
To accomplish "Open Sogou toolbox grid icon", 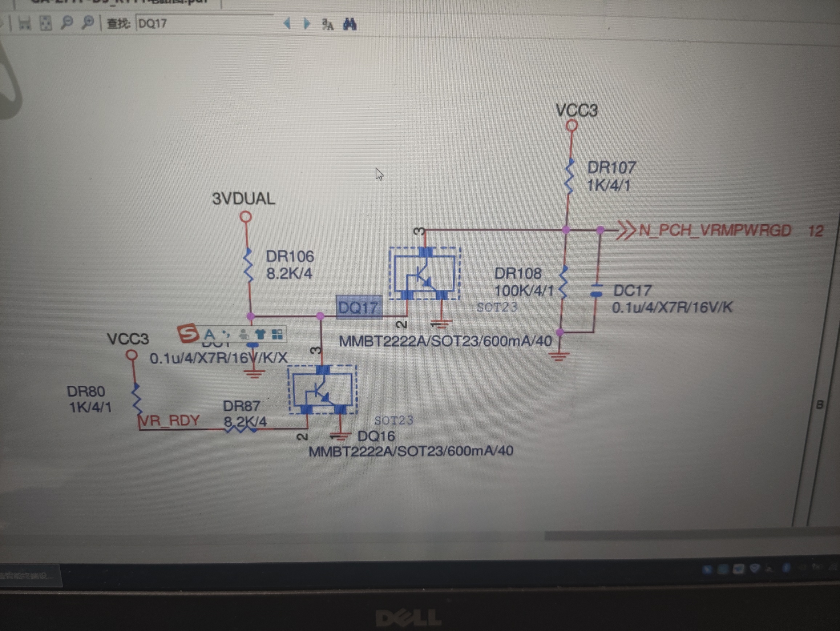I will pyautogui.click(x=278, y=334).
